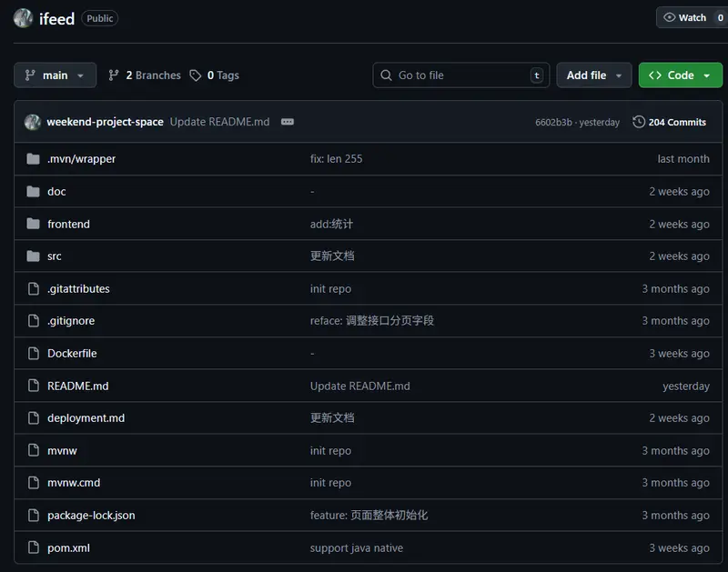The width and height of the screenshot is (728, 572).
Task: Click the commit history clock icon
Action: click(639, 122)
